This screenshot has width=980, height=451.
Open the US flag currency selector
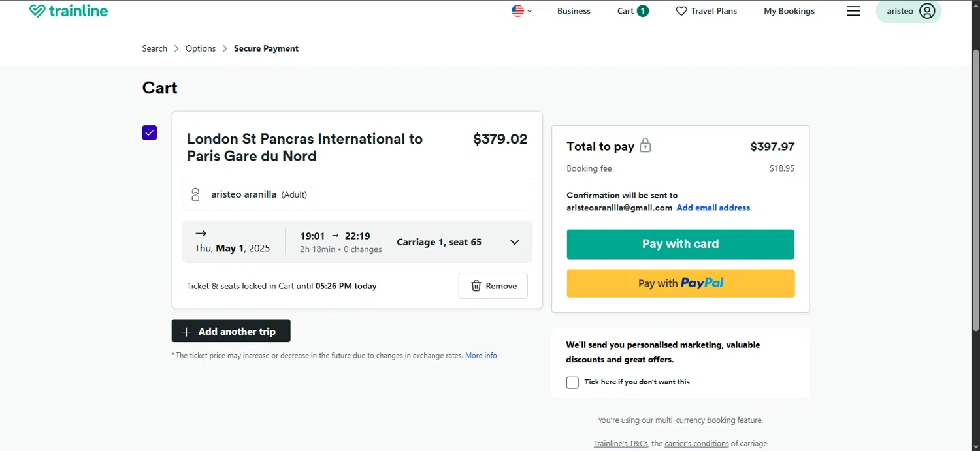[x=521, y=11]
